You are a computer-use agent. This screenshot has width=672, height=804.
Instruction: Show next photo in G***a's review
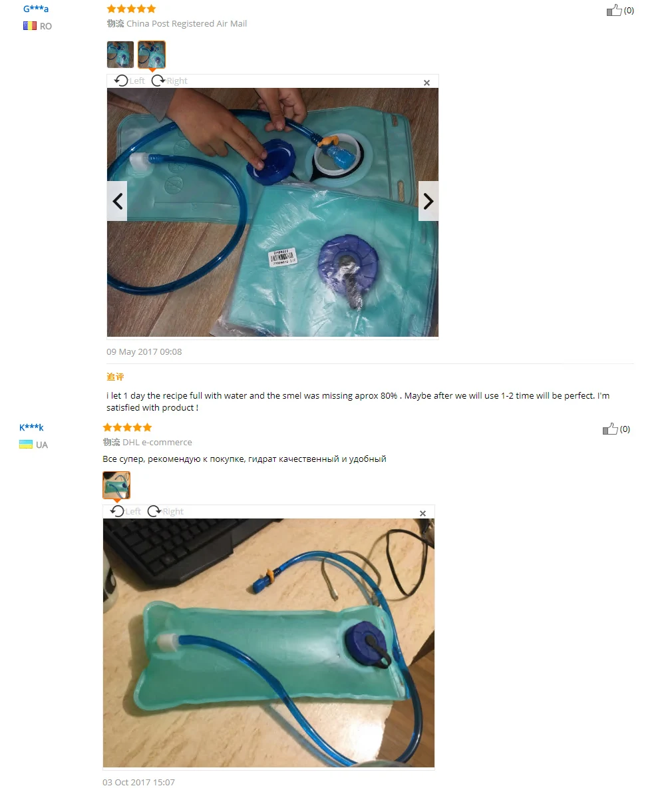[x=428, y=201]
